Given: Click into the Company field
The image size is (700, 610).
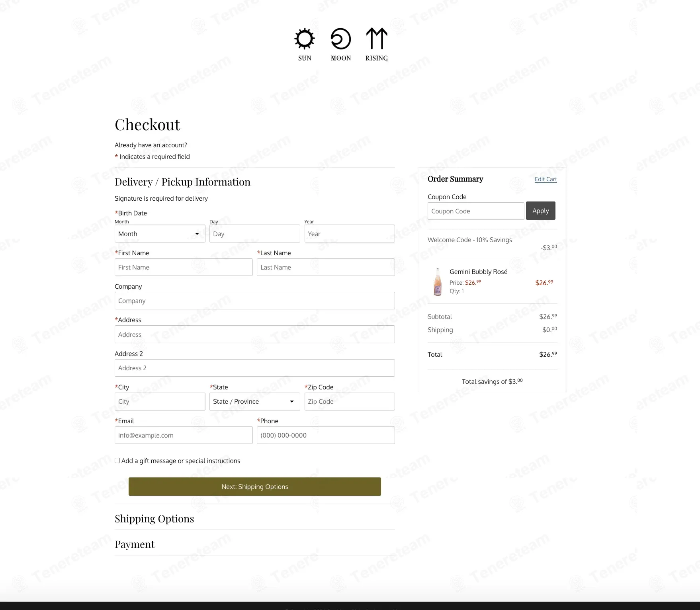Looking at the screenshot, I should 255,301.
